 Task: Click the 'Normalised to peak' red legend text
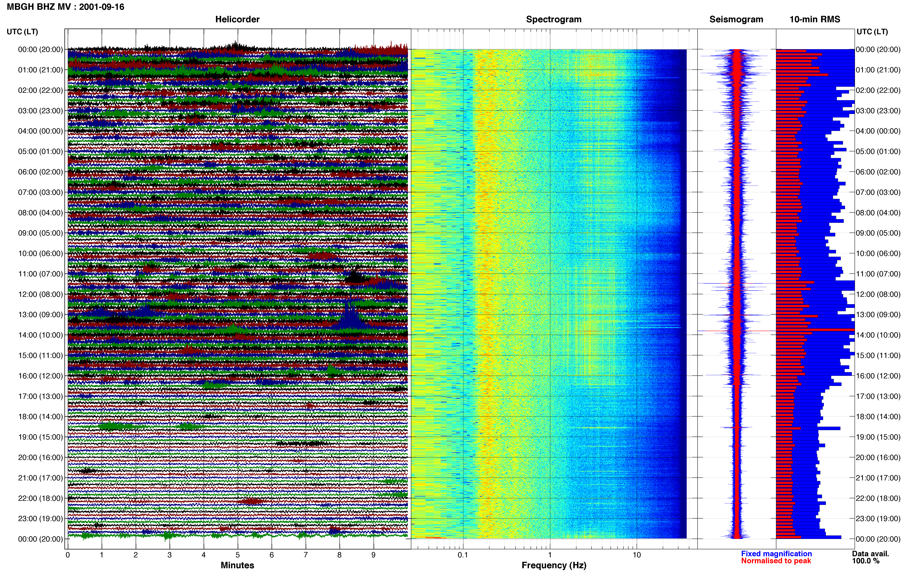[776, 561]
